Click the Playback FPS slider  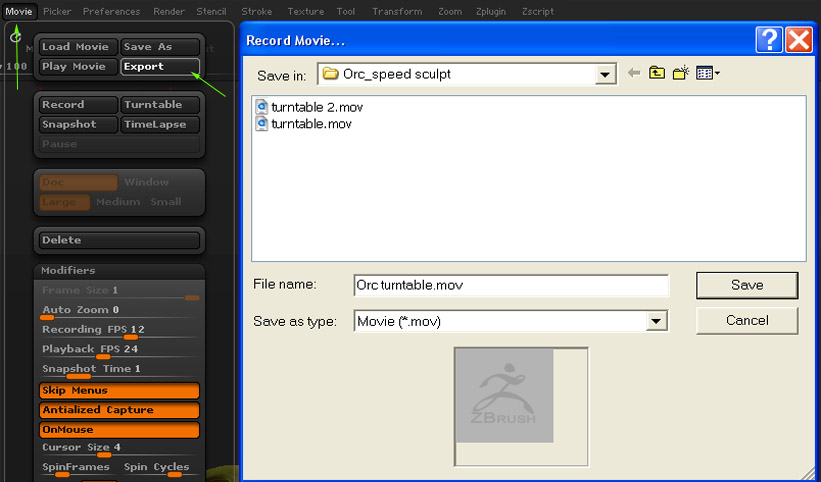click(x=119, y=351)
